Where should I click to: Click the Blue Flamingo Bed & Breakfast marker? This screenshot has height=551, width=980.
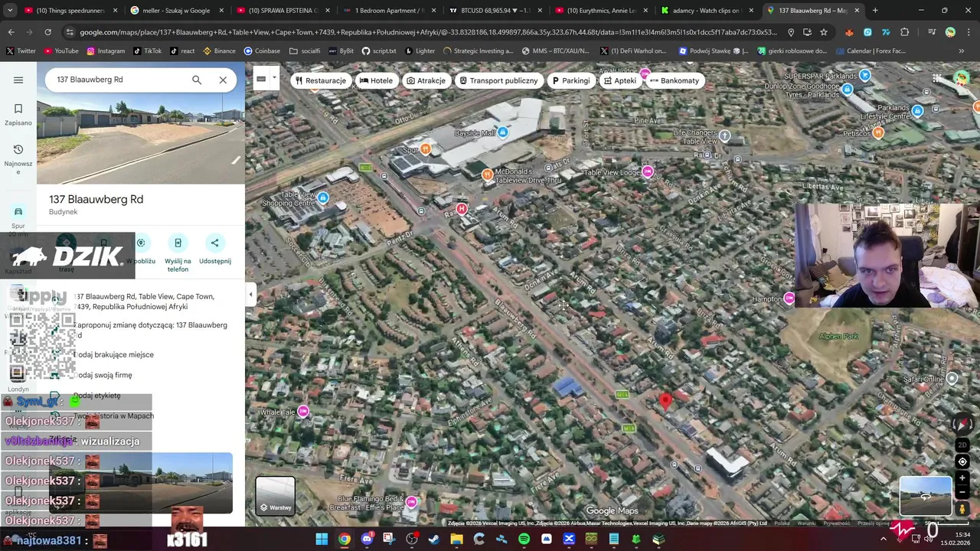pos(411,503)
